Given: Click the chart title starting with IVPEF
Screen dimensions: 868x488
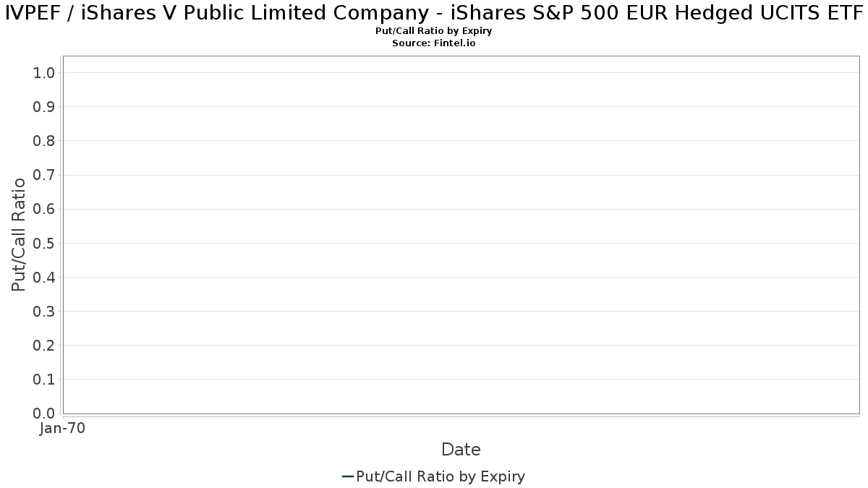Looking at the screenshot, I should click(434, 14).
